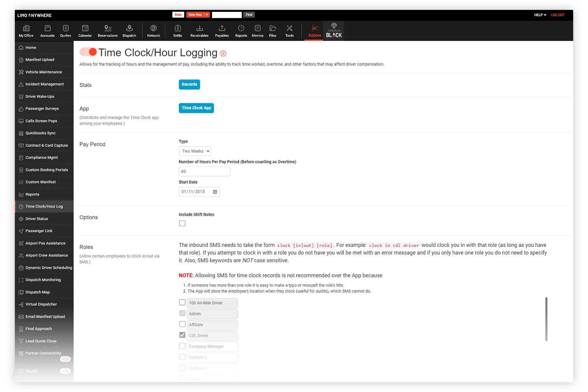Screen dimensions: 588x392
Task: Open the HELP dropdown menu
Action: [x=540, y=15]
